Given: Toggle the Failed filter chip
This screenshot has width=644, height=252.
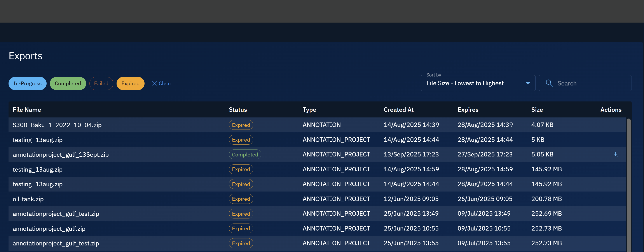Looking at the screenshot, I should 101,83.
